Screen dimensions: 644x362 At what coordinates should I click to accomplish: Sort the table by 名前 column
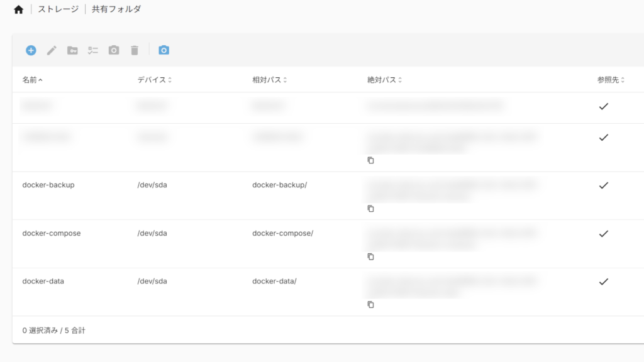click(x=33, y=80)
